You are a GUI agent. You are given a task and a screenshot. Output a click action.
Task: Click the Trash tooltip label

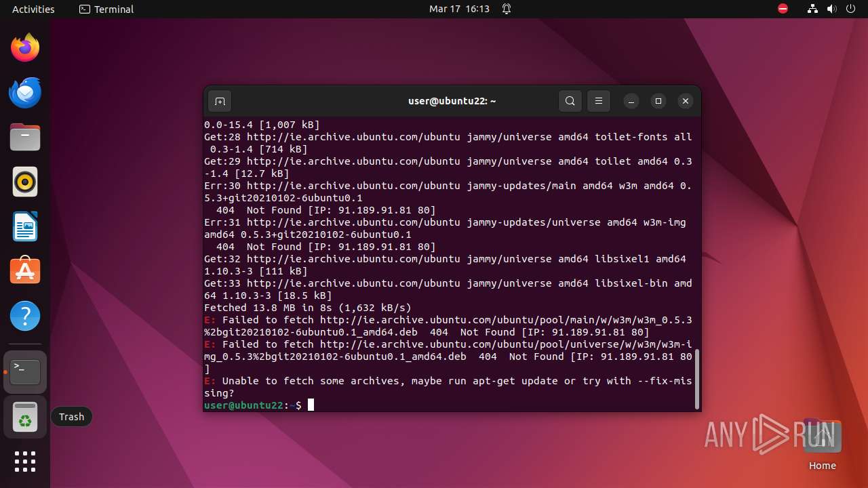point(71,417)
